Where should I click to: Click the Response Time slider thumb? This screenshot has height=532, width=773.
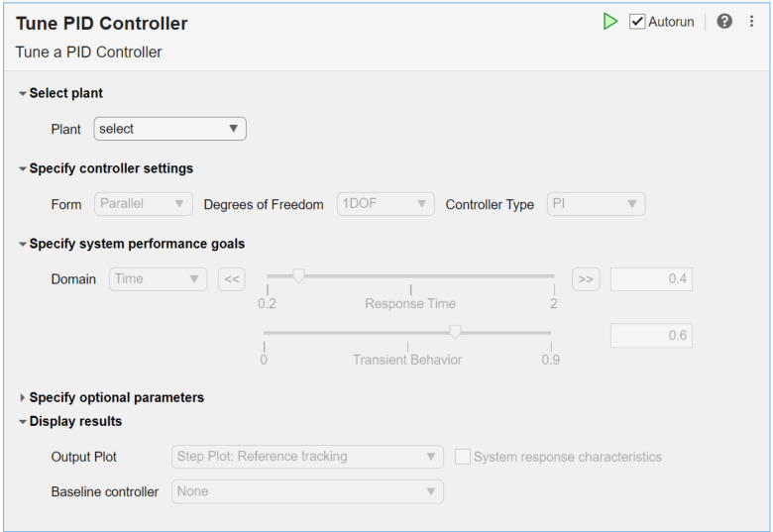(x=298, y=276)
